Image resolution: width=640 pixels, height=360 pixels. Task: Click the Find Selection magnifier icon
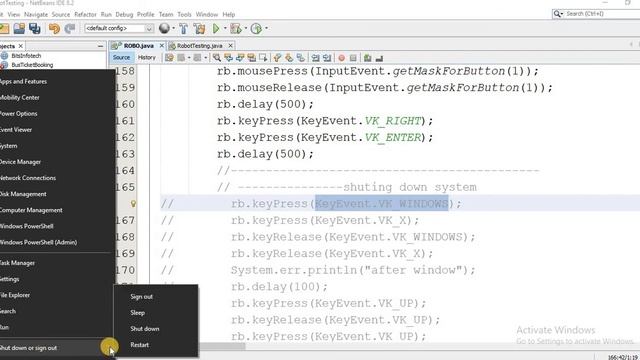click(x=217, y=58)
